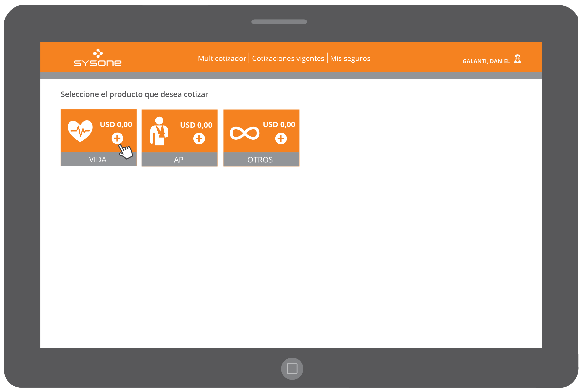Select the OTROS label bar
This screenshot has height=392, width=583.
pyautogui.click(x=260, y=160)
